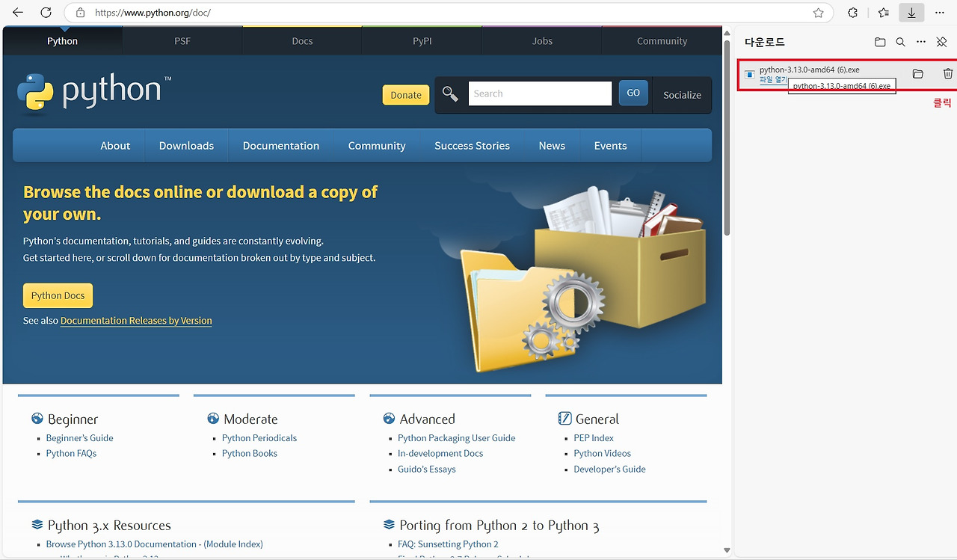Open the Beginner's Guide link
Screen dimensions: 957x560
coord(80,438)
